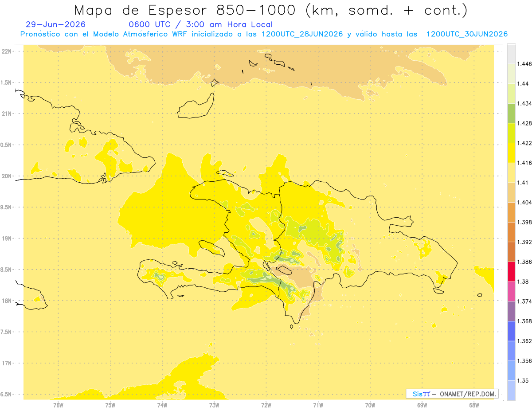Click the legend value '1.374'
Image resolution: width=532 pixels, height=411 pixels.
coord(524,301)
